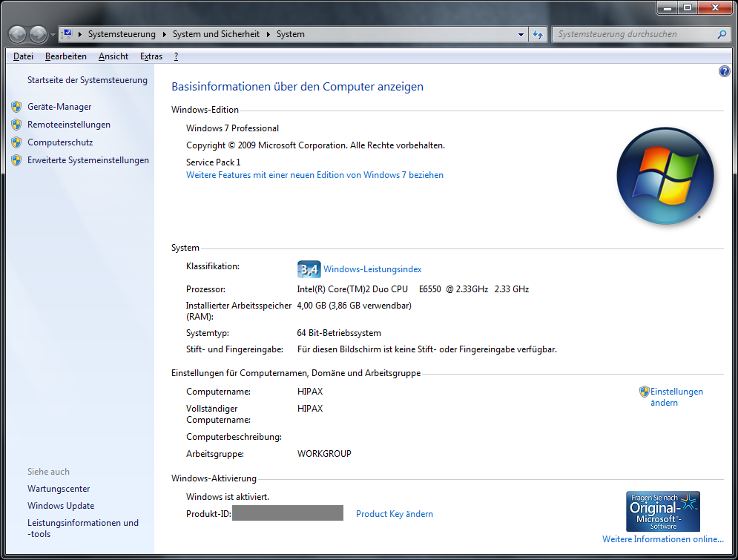Open the Bearbeiten menu
The image size is (738, 560).
pyautogui.click(x=66, y=56)
